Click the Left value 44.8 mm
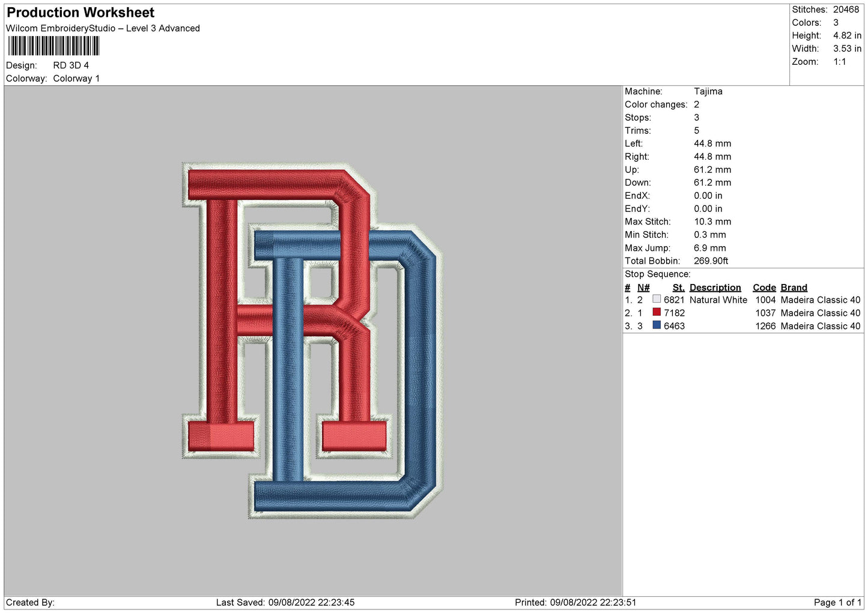 [712, 143]
